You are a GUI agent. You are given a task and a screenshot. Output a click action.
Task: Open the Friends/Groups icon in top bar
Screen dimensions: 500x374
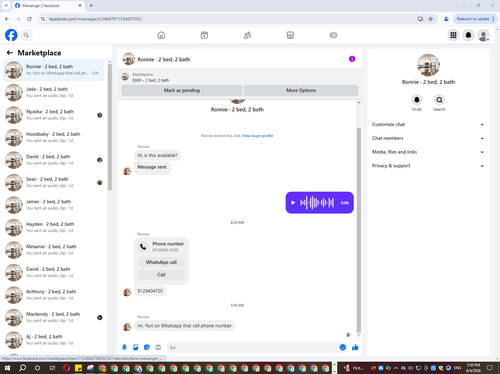click(247, 35)
